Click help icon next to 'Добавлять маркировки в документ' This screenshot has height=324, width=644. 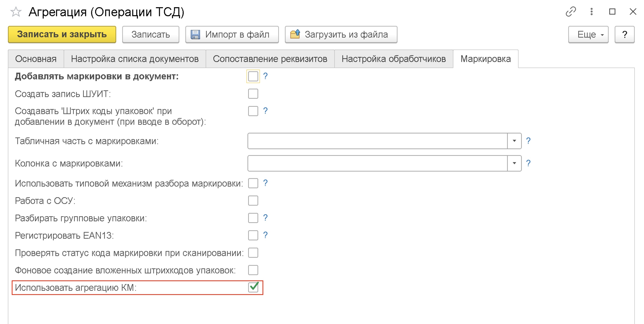[x=265, y=76]
